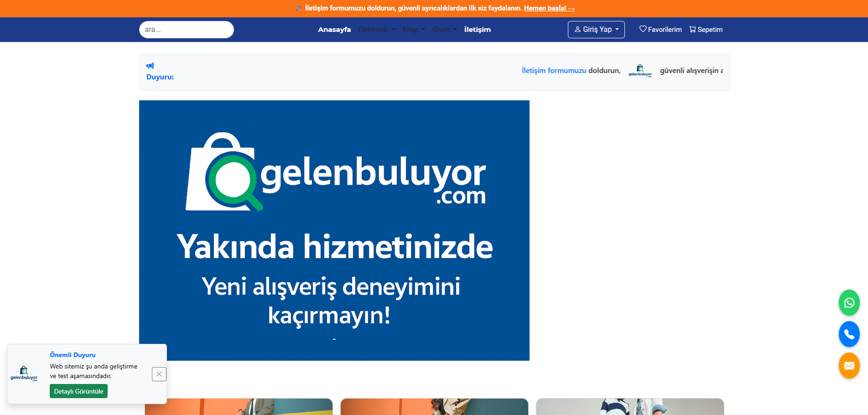Expand the Giriş Yap dropdown
This screenshot has height=415, width=868.
(x=596, y=30)
